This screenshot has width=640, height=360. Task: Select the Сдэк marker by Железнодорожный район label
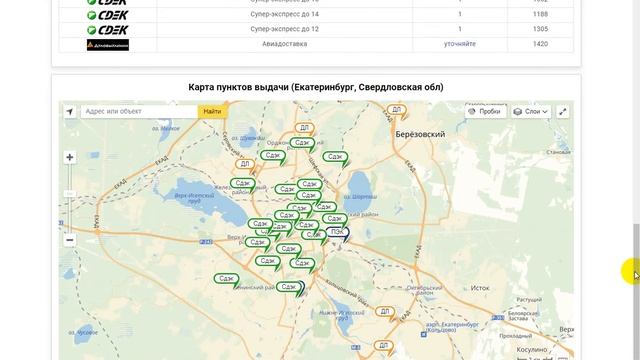pyautogui.click(x=242, y=184)
